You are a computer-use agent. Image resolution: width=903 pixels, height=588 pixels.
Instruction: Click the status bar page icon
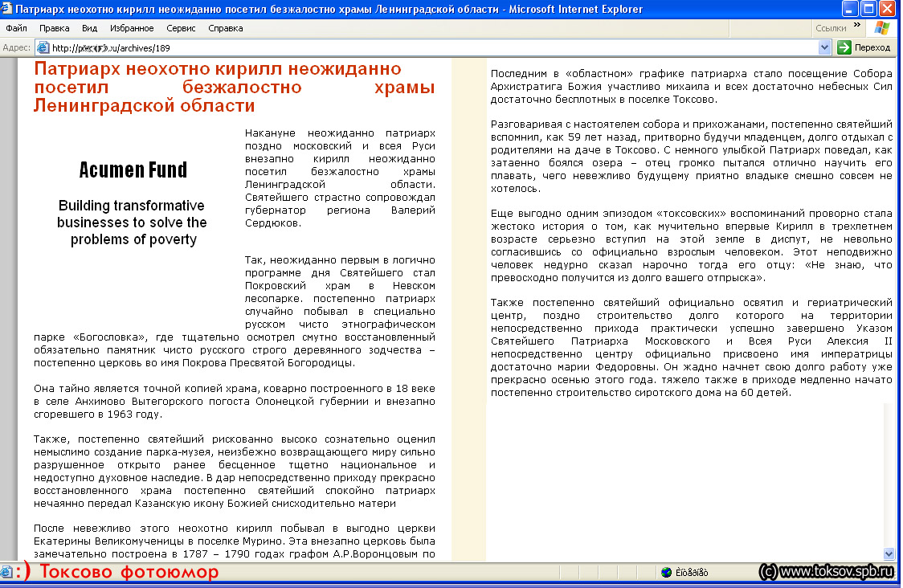[x=6, y=572]
